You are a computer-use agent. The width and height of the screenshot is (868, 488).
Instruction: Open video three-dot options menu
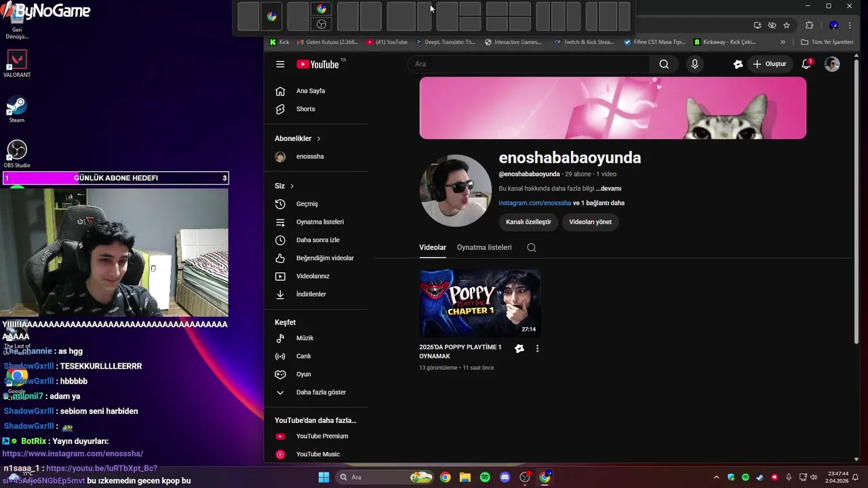point(537,348)
